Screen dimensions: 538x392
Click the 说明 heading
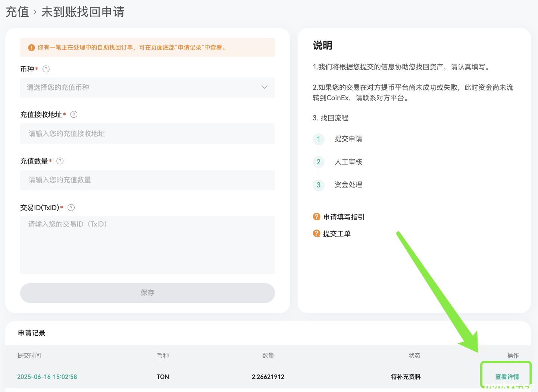click(322, 45)
